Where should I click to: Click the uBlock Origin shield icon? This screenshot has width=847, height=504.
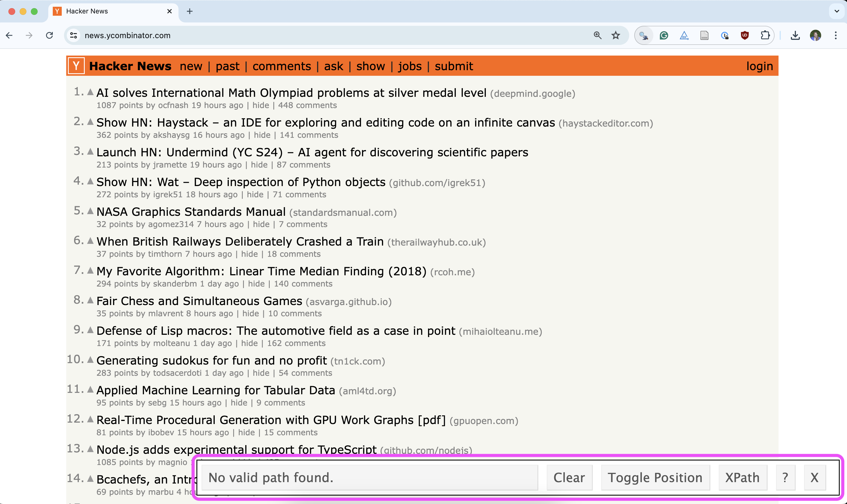(745, 35)
